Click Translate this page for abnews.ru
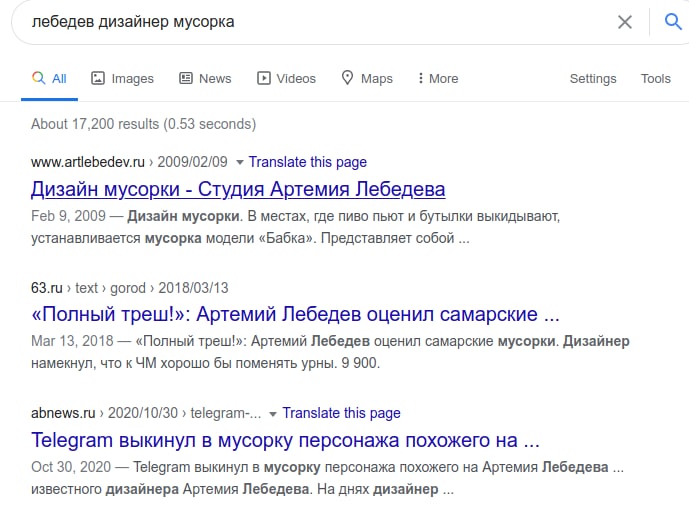The image size is (689, 523). click(x=341, y=413)
